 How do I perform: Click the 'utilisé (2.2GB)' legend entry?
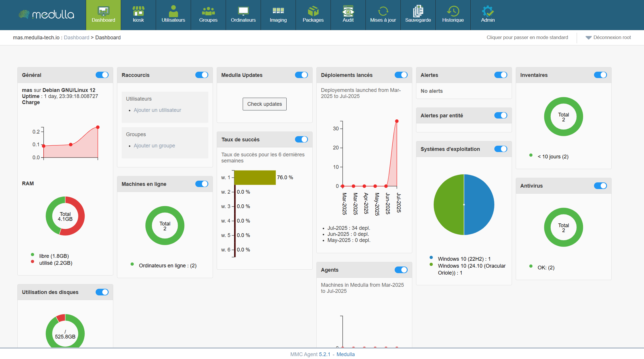point(56,263)
